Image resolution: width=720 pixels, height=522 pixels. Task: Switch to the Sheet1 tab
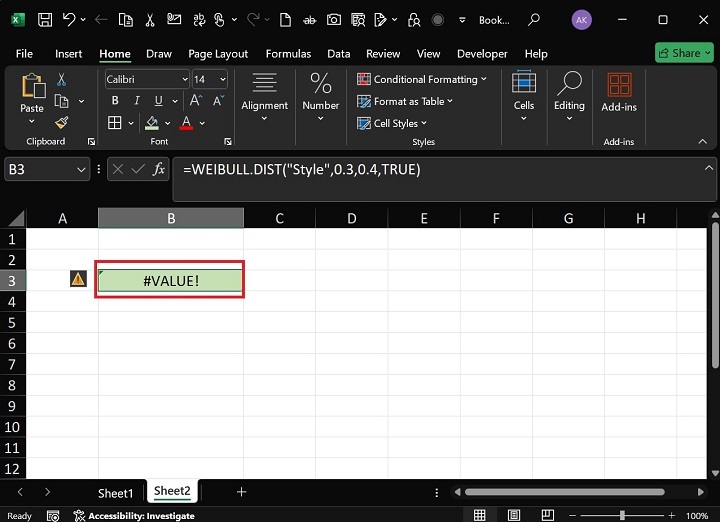point(115,493)
